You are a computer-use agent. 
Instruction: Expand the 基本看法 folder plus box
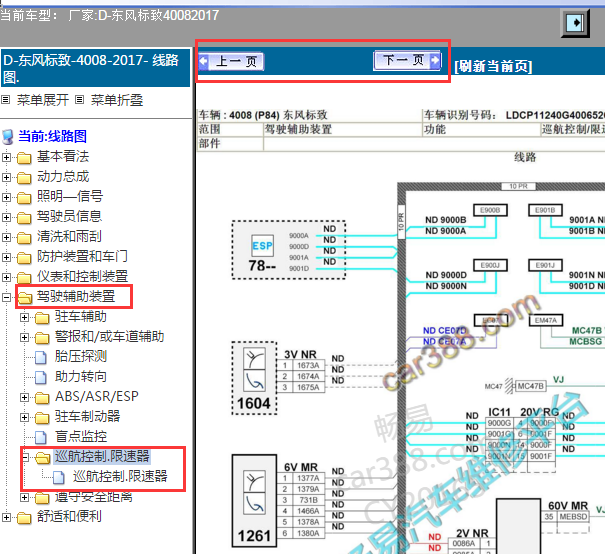(6, 157)
